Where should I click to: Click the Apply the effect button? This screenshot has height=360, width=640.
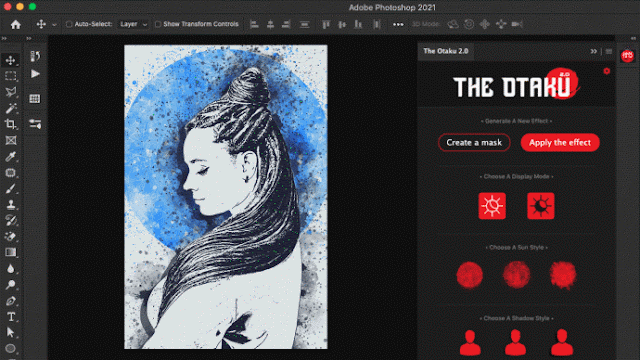[x=560, y=142]
